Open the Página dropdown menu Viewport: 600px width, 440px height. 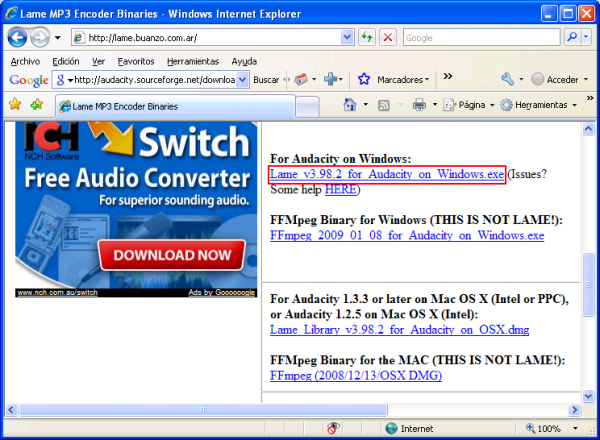click(470, 104)
